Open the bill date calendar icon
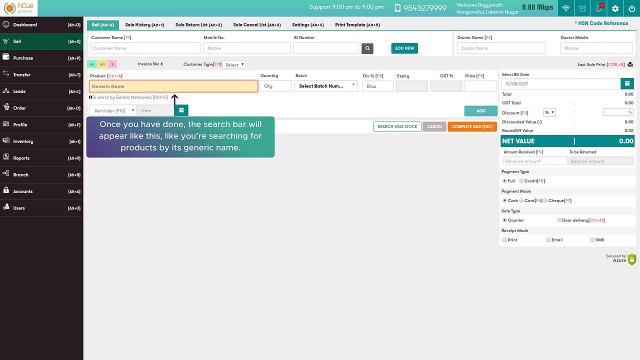Screen dimensions: 640x360 click(627, 84)
